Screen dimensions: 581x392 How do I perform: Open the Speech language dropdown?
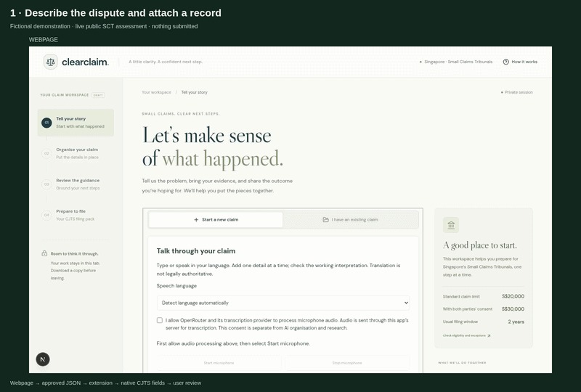(x=283, y=303)
